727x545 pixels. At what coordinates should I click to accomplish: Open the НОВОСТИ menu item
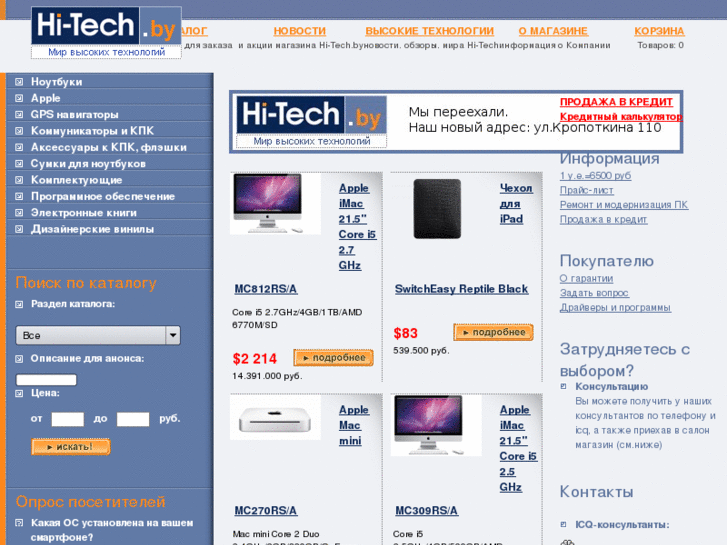pos(300,31)
